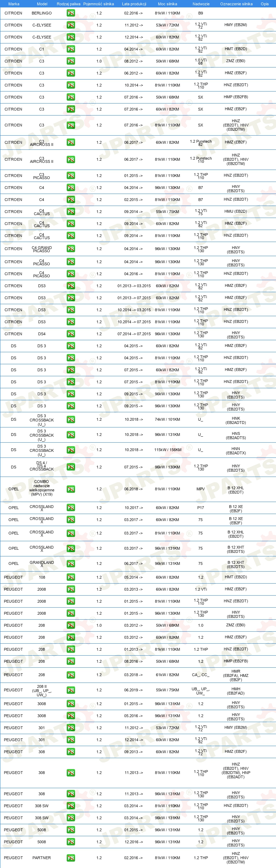Click the 74kW / 101KM power cell
Screen dimensions: 276x868
(x=167, y=420)
